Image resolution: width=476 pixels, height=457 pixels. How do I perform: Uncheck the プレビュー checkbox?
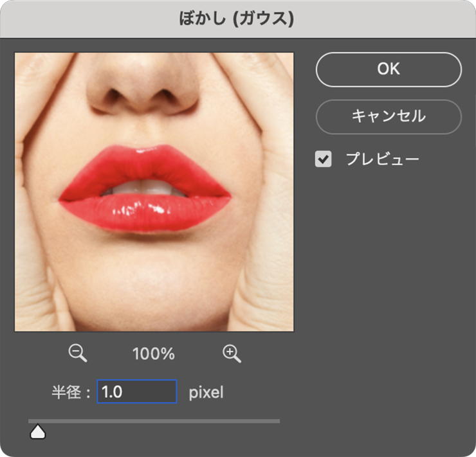point(323,159)
